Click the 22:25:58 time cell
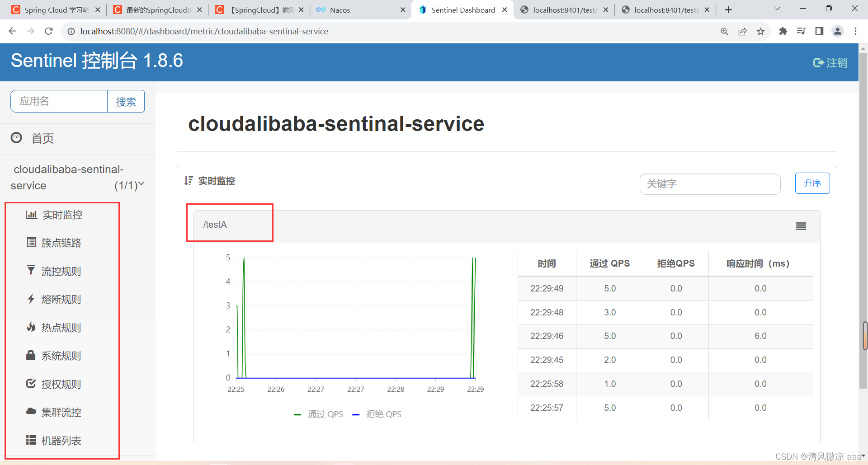The image size is (868, 465). pyautogui.click(x=547, y=384)
